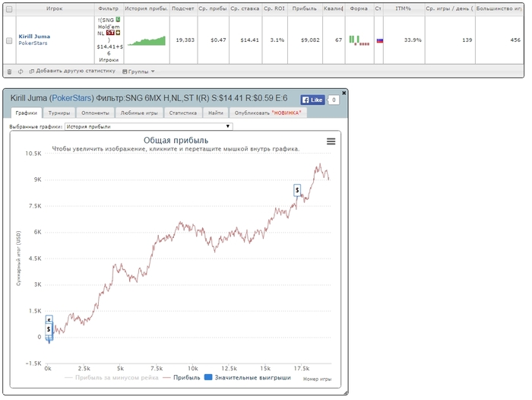Click the Facebook like count bubble
532x400 pixels.
click(x=334, y=100)
